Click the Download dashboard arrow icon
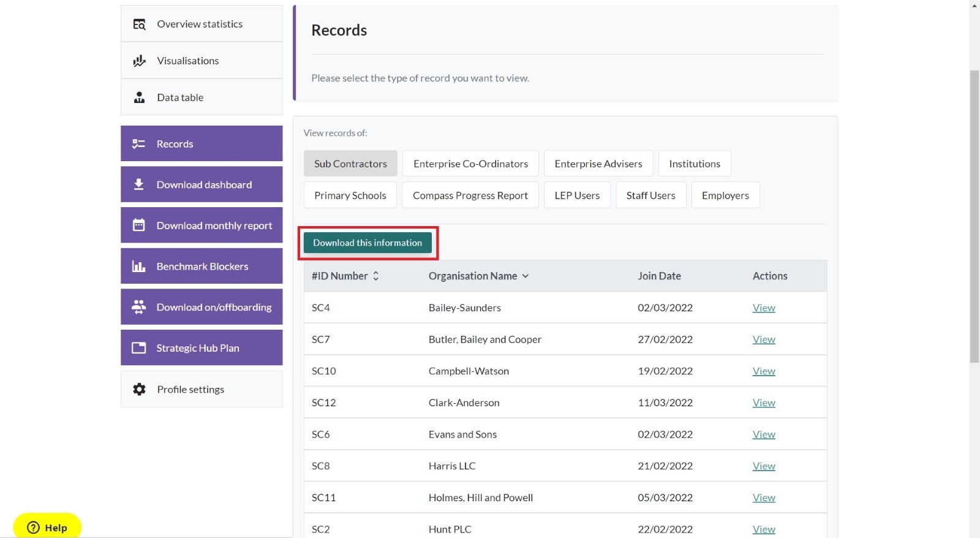This screenshot has height=538, width=980. click(139, 184)
